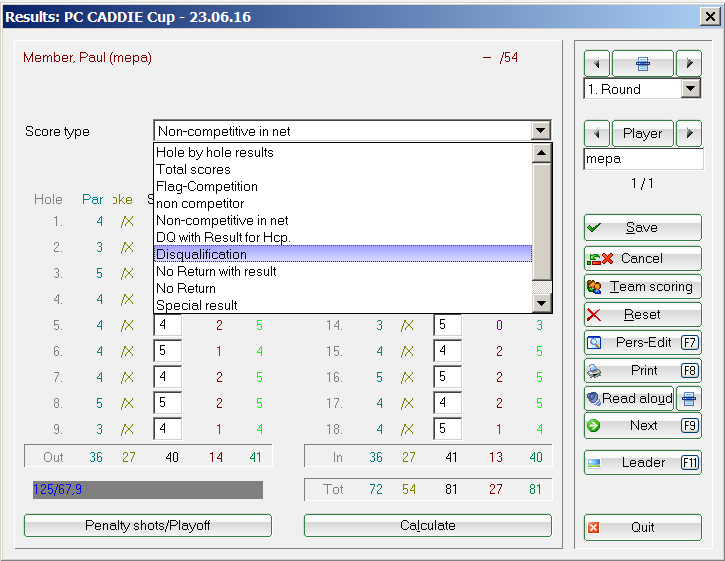Click the Read aloud button
Screen dimensions: 725x561
(x=629, y=399)
